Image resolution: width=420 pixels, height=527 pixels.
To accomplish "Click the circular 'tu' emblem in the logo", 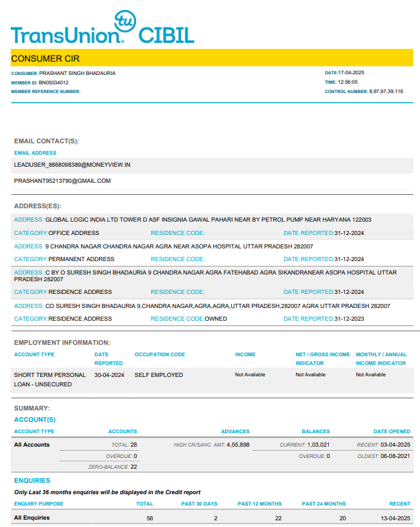I will pyautogui.click(x=125, y=22).
